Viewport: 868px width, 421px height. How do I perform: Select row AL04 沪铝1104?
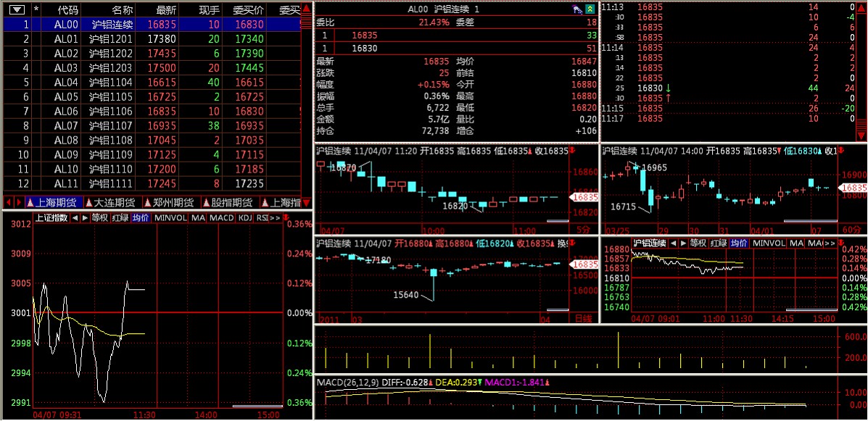click(152, 82)
